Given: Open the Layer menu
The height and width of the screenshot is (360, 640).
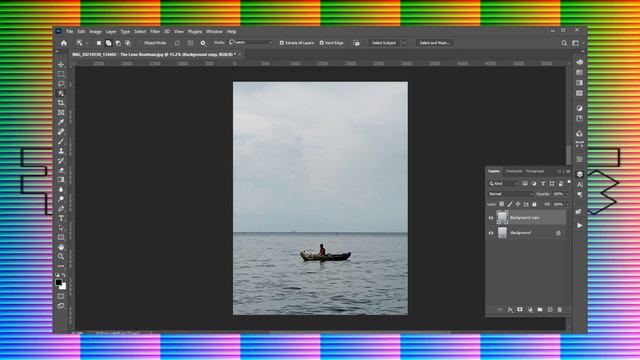Looking at the screenshot, I should [111, 31].
